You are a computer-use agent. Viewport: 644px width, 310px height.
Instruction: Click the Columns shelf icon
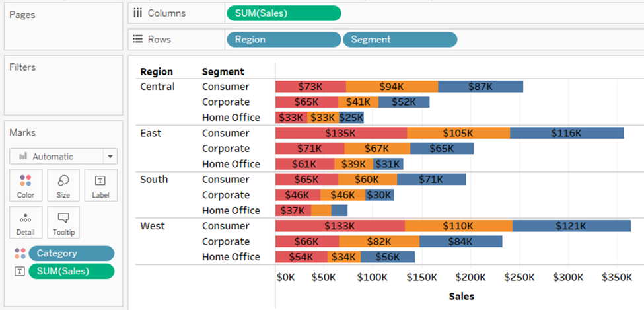pyautogui.click(x=138, y=13)
